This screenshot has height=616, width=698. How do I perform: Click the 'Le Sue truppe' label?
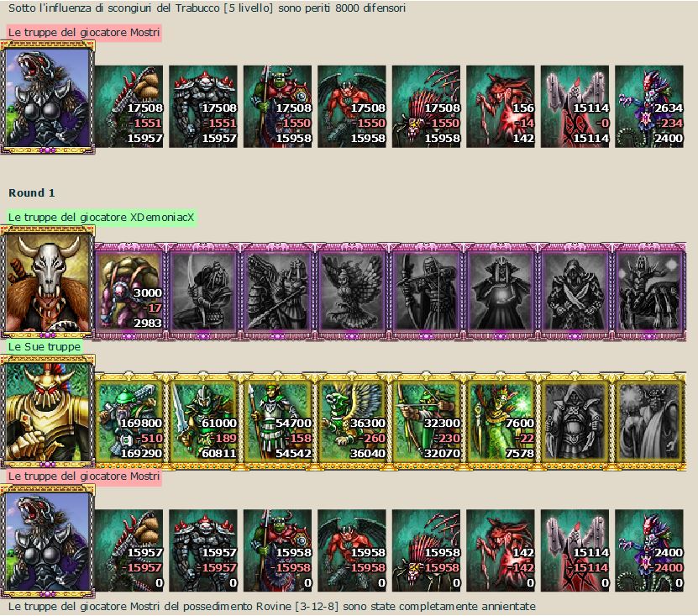point(45,346)
